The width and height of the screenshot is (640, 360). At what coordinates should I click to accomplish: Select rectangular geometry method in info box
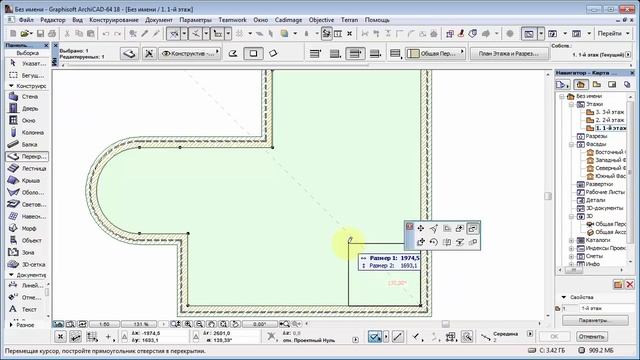click(253, 53)
